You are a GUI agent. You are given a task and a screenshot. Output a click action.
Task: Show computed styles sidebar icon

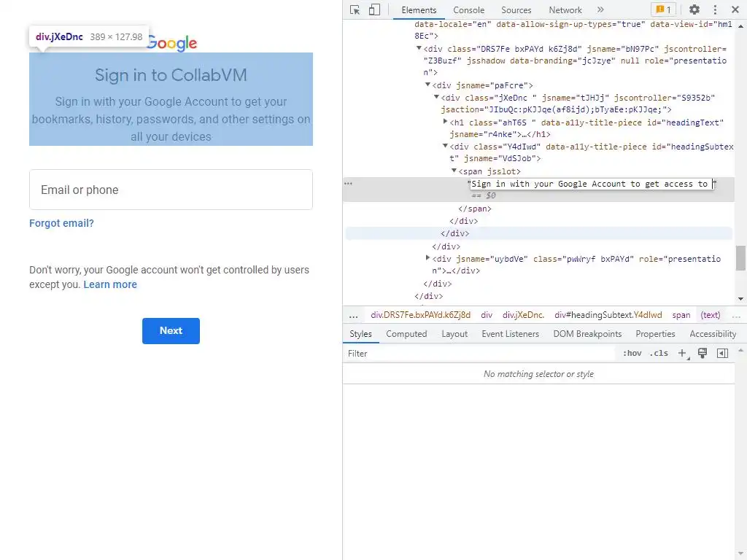pyautogui.click(x=723, y=354)
